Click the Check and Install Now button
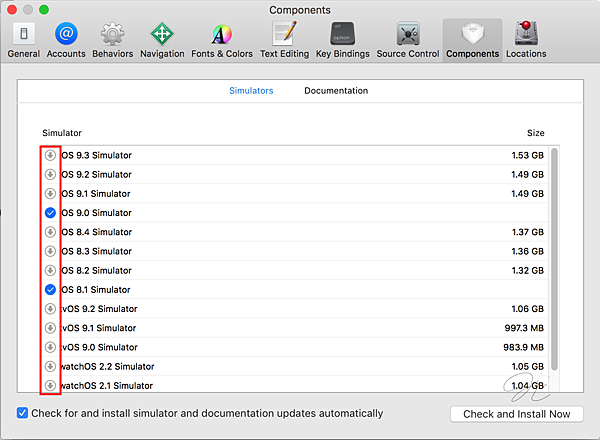 [x=517, y=414]
